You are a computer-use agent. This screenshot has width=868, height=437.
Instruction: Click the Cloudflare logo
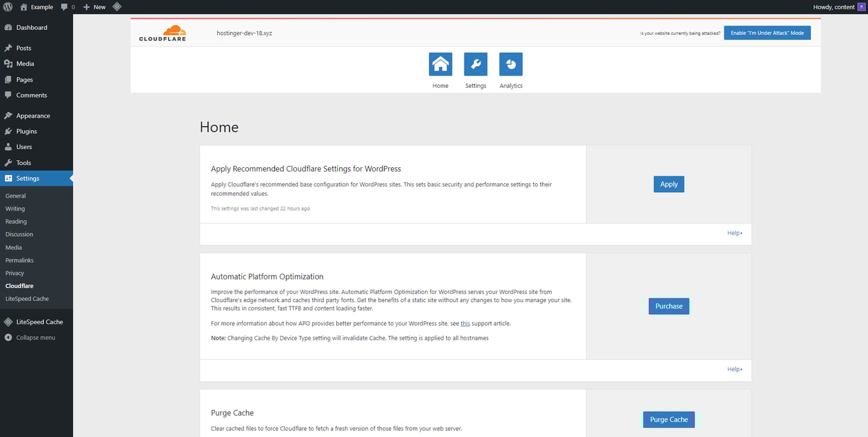162,32
